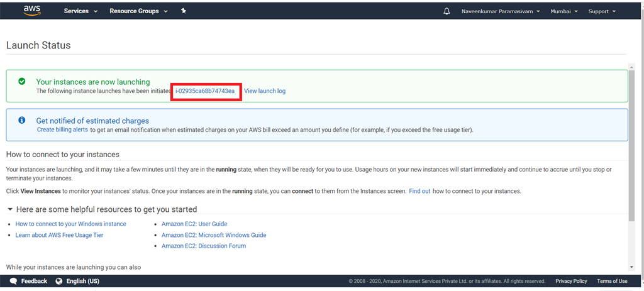Click View launch log link
The width and height of the screenshot is (644, 291).
pyautogui.click(x=265, y=91)
